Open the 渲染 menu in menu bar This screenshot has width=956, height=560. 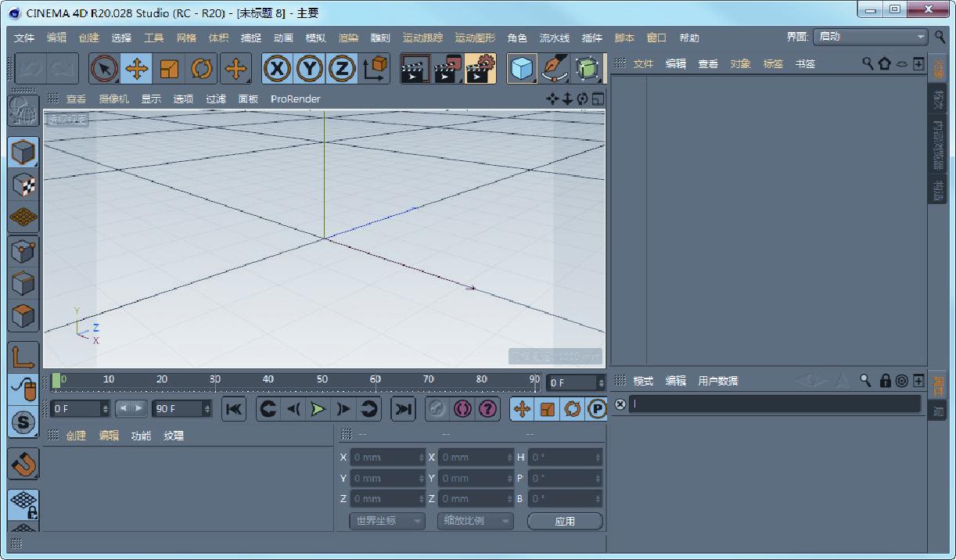(x=348, y=38)
